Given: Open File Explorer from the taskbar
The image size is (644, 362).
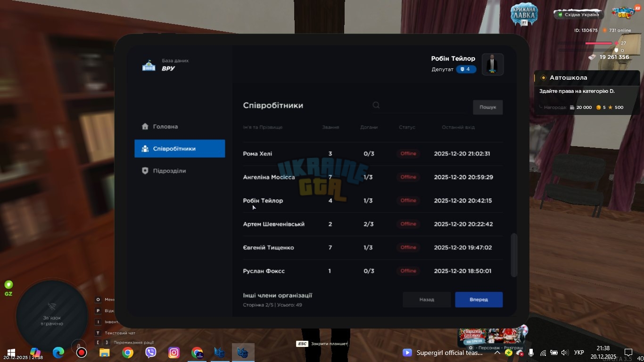Looking at the screenshot, I should pyautogui.click(x=104, y=353).
